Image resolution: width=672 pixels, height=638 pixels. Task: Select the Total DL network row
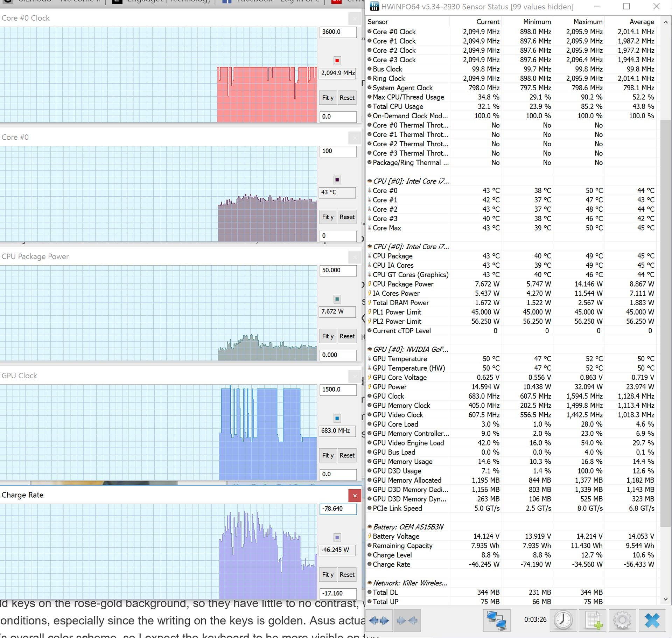click(x=511, y=593)
